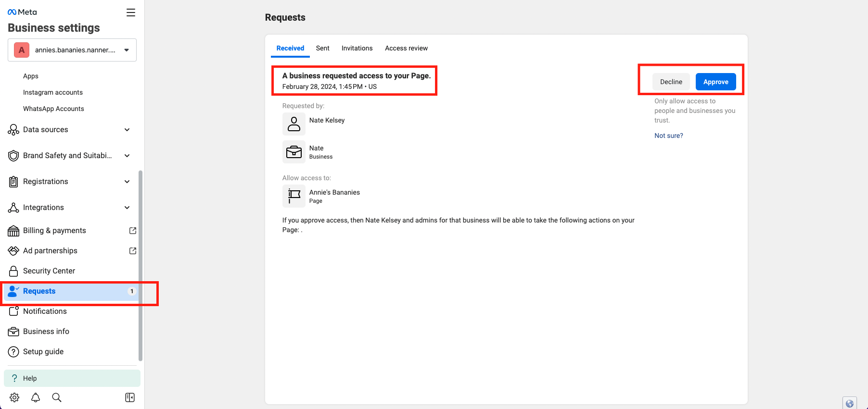Expand the Integrations section
868x409 pixels.
(69, 208)
